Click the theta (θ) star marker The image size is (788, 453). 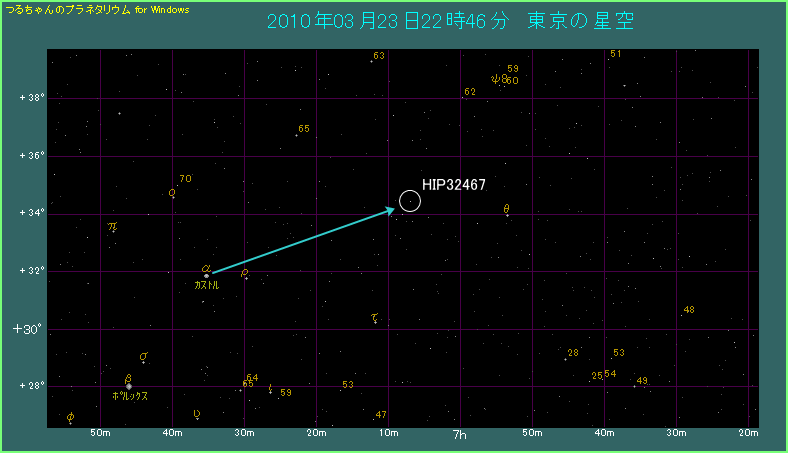(507, 210)
